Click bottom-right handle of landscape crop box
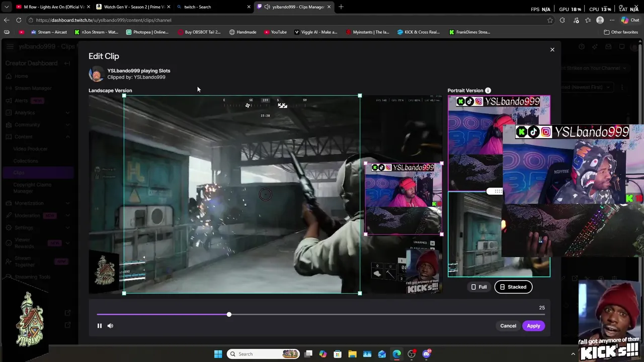 (360, 293)
